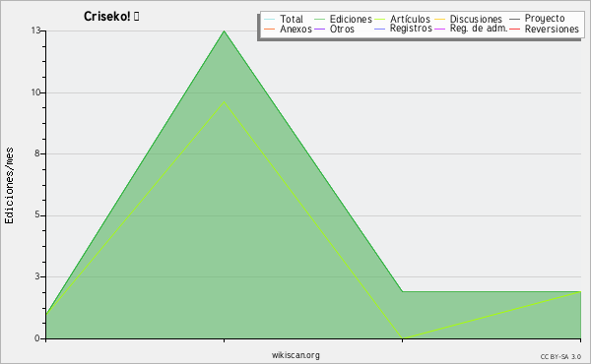
Task: Click the peak of the Ediciones line
Action: [x=225, y=30]
